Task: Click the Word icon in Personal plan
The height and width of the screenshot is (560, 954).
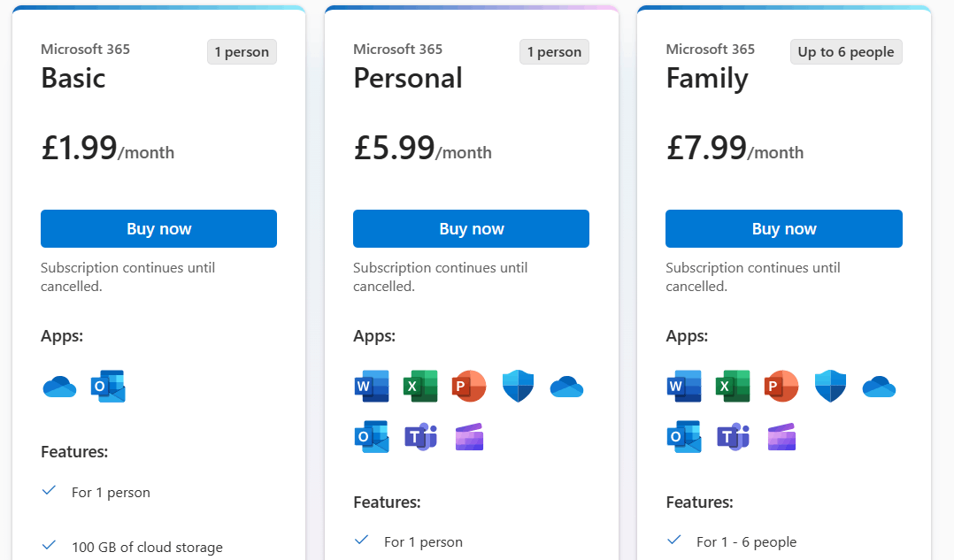Action: click(x=372, y=387)
